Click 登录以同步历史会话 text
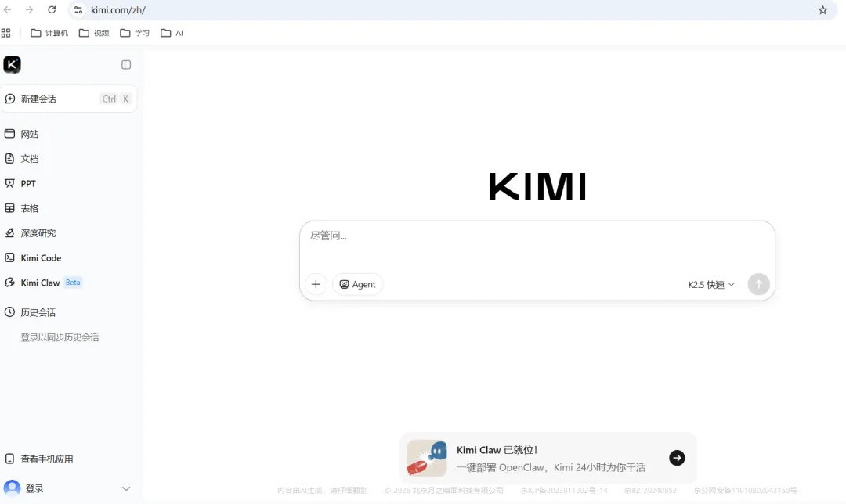The width and height of the screenshot is (846, 504). 60,337
